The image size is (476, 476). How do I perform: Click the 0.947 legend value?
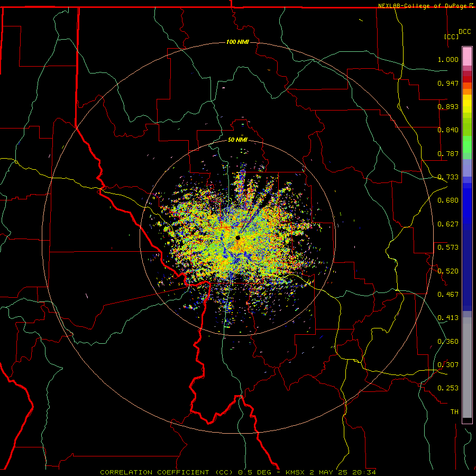(448, 83)
